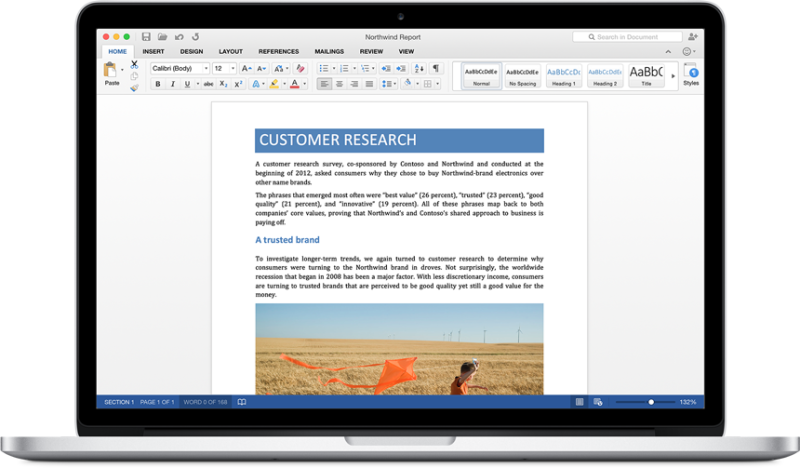Apply a bulleted list with the bullets icon
Screen dimensions: 800x468
[x=323, y=68]
